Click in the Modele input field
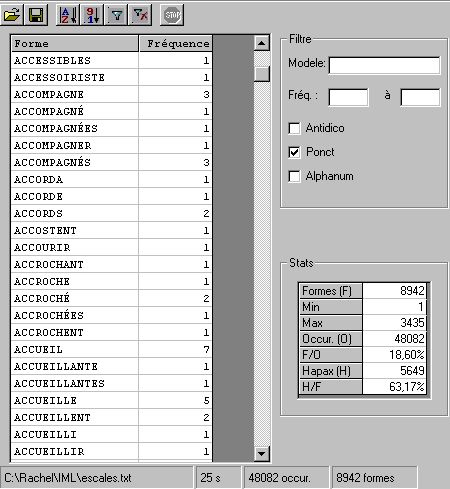Screen dimensions: 450x489 pos(384,65)
